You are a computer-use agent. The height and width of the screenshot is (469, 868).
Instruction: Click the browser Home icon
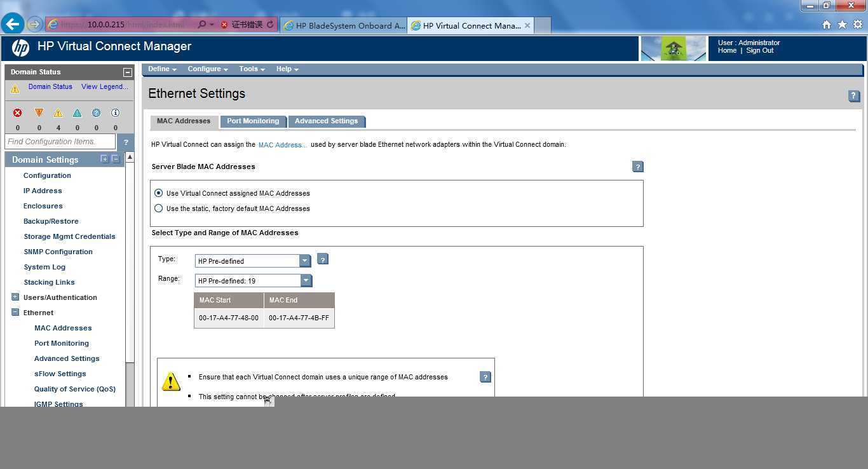click(827, 25)
